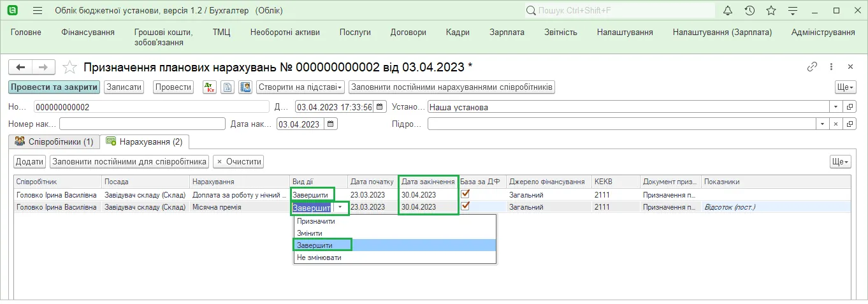Click Провести та закрити button

(54, 87)
